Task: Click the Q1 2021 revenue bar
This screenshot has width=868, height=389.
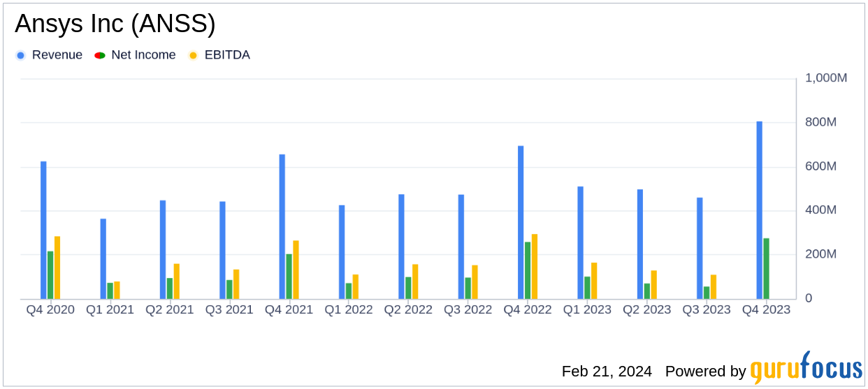Action: 103,259
